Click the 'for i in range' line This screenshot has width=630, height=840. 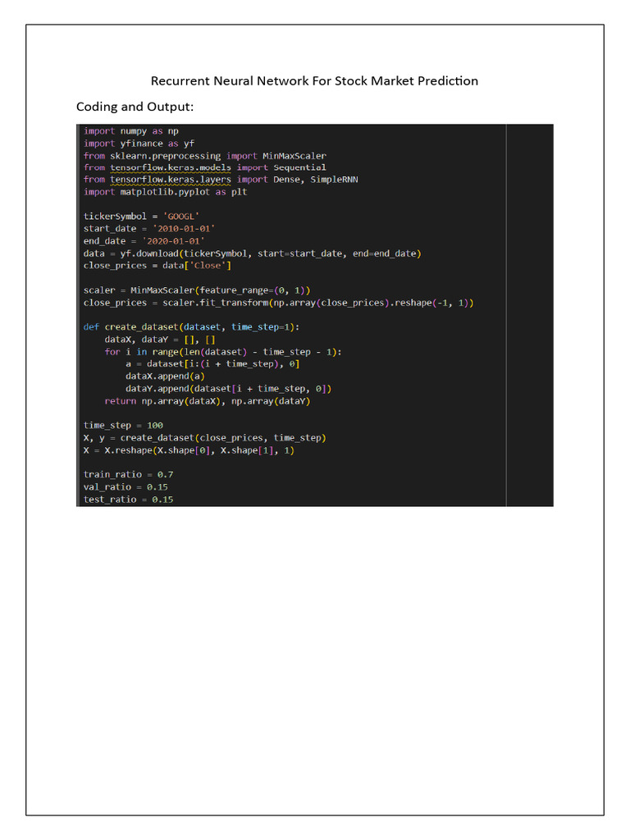point(223,352)
